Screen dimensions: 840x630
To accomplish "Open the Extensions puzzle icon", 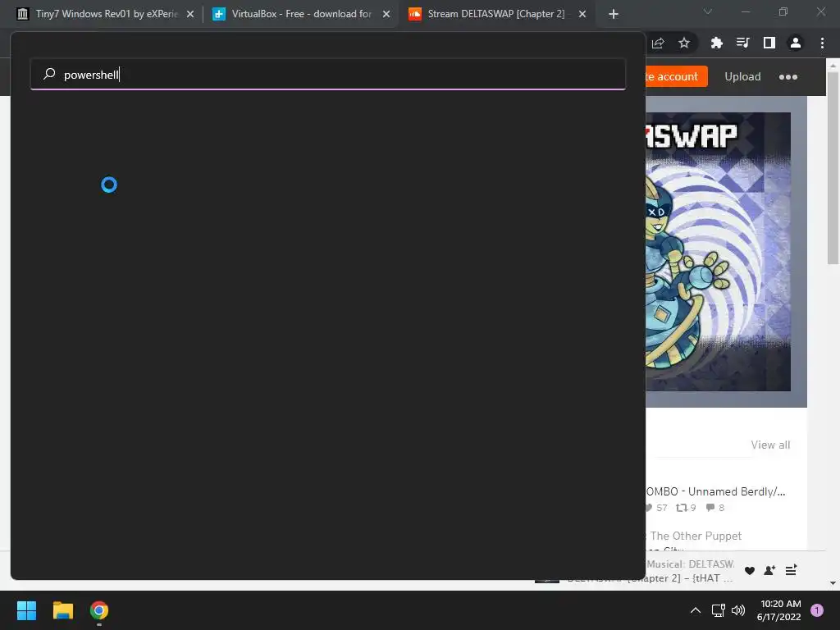I will [717, 43].
